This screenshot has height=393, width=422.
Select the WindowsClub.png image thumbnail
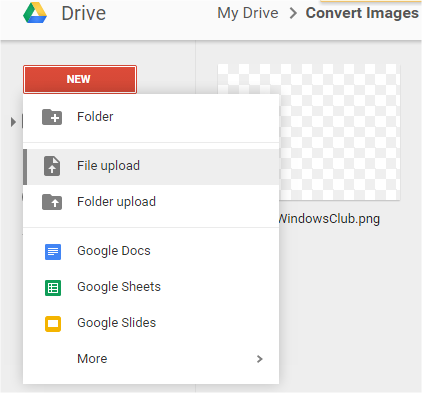tap(309, 132)
